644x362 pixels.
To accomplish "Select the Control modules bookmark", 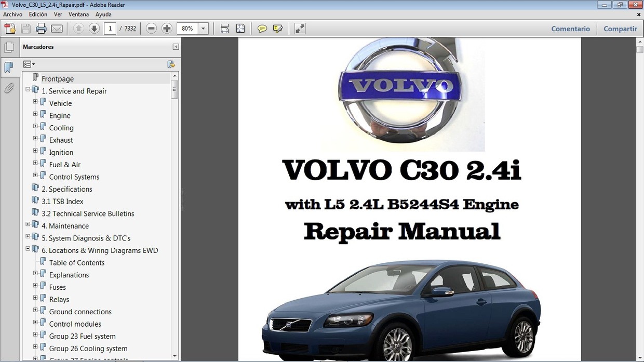I will 75,324.
